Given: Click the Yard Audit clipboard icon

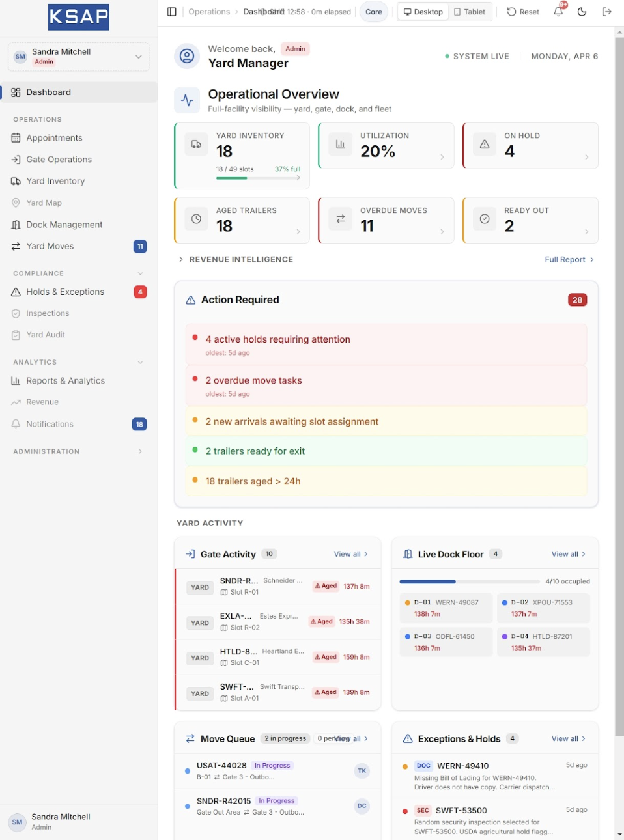Looking at the screenshot, I should (16, 335).
